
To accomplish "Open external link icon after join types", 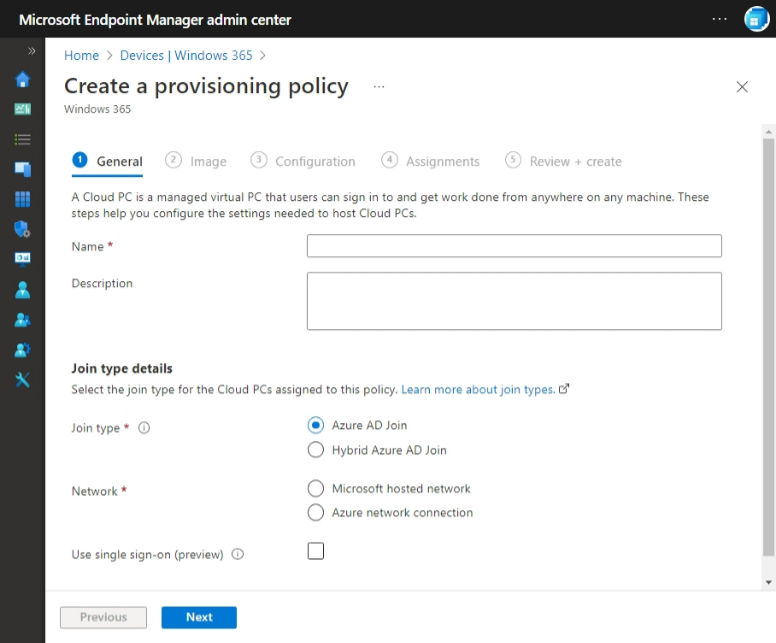I will 564,389.
